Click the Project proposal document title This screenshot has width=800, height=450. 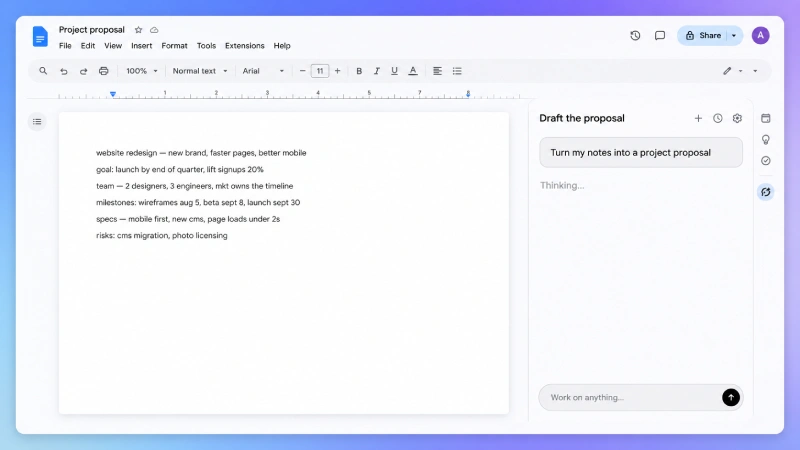click(x=92, y=30)
